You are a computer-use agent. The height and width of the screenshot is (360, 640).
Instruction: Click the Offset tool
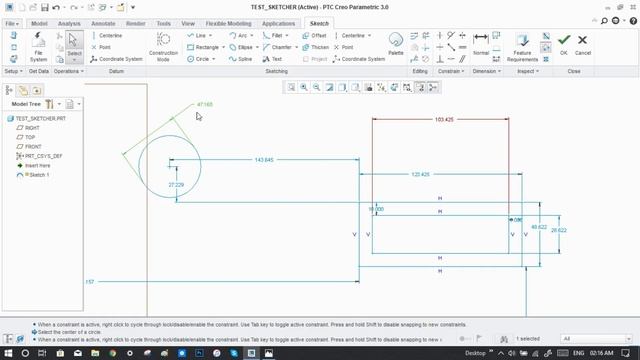pyautogui.click(x=314, y=36)
